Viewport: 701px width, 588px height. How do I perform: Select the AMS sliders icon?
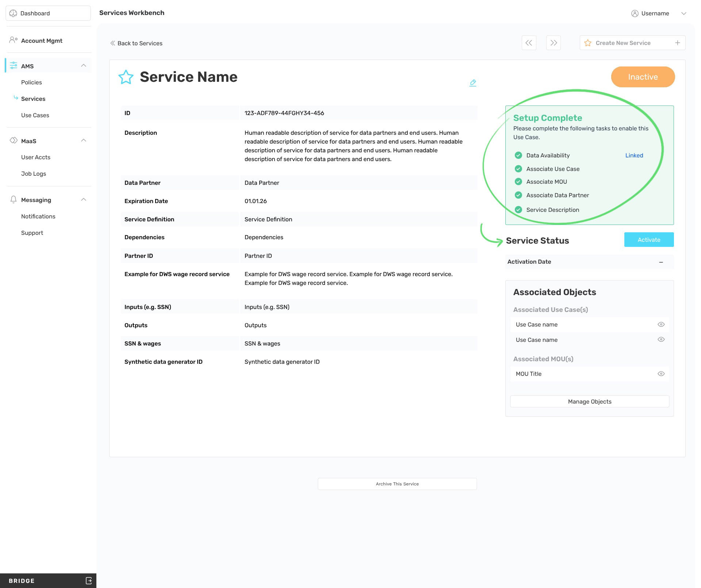(x=14, y=66)
